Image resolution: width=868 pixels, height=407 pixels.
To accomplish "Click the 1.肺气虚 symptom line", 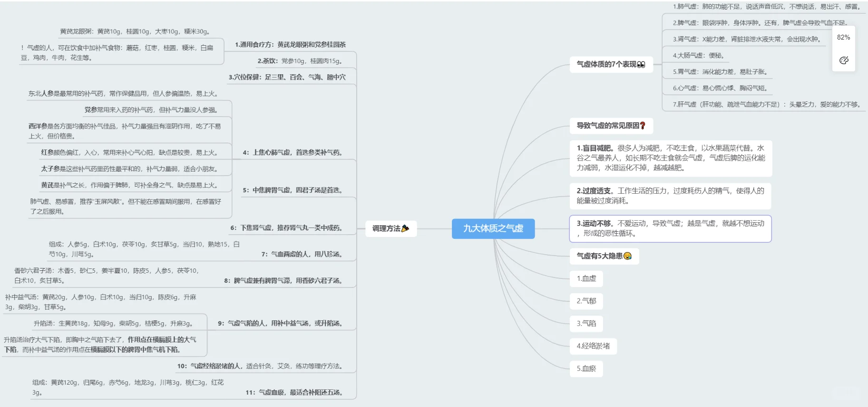I will (767, 7).
